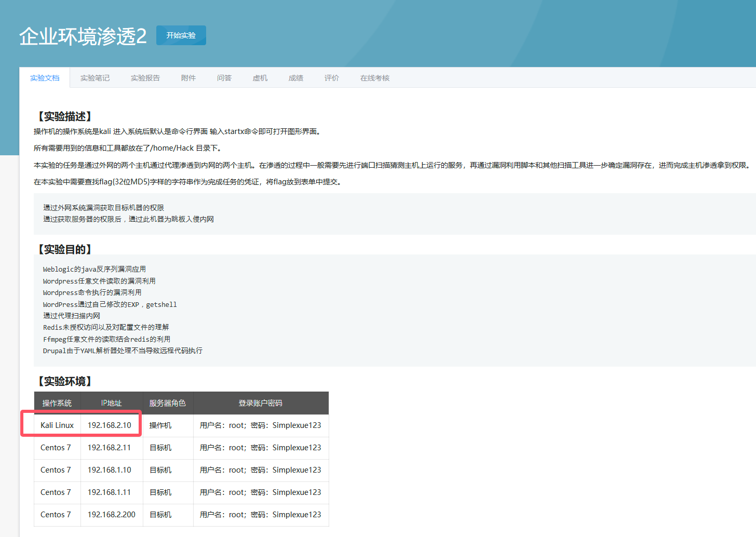Click the sentence about the startx command

coord(178,131)
